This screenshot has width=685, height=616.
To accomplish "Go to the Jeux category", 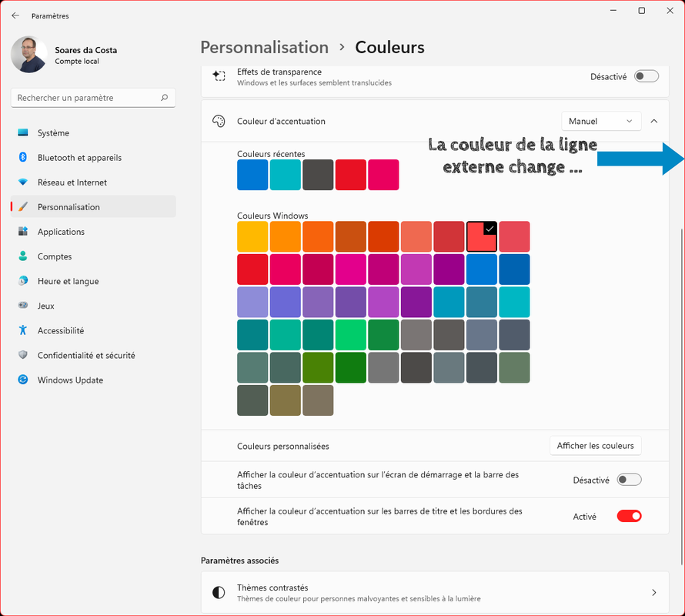I will coord(93,306).
